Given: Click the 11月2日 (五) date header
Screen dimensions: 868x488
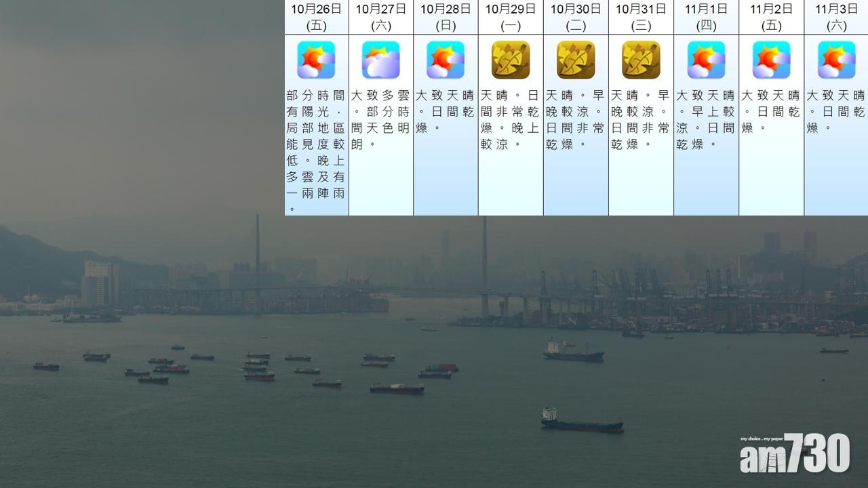Looking at the screenshot, I should click(771, 17).
